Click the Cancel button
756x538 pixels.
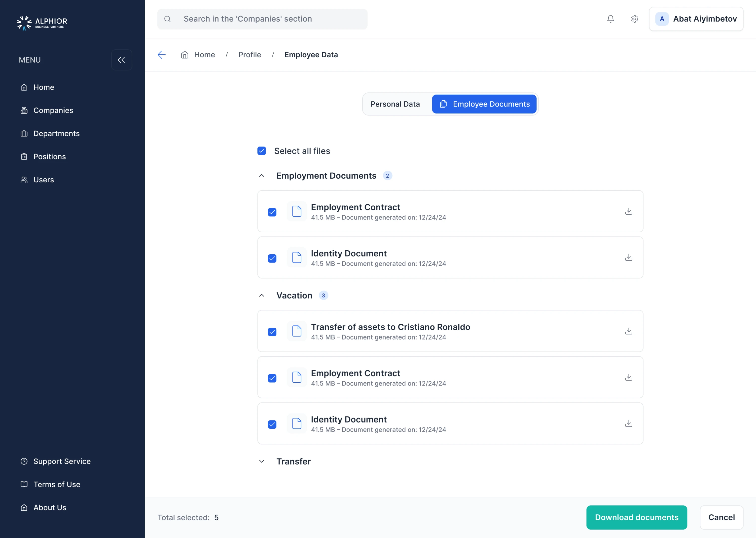coord(721,517)
